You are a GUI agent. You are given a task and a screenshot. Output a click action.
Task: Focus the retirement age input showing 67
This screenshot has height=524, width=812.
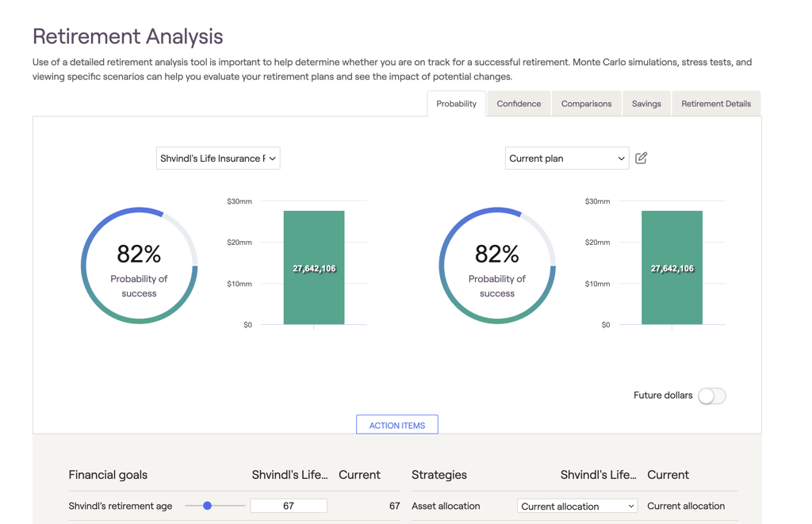click(289, 506)
